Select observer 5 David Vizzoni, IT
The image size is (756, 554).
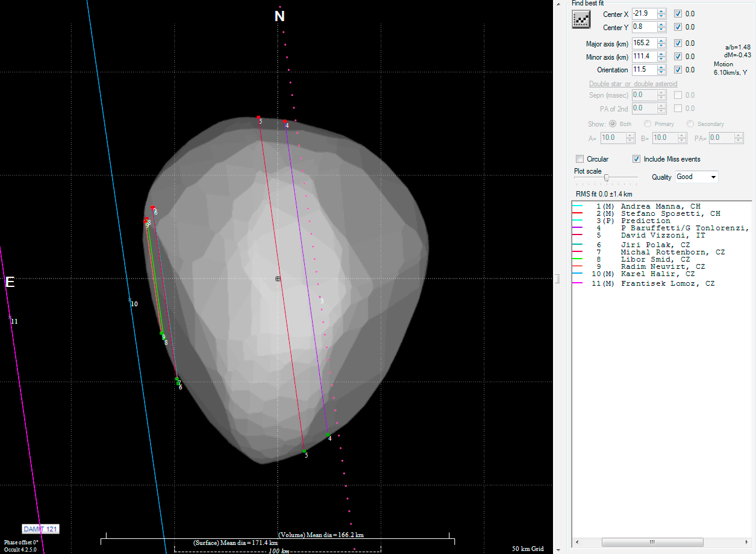click(661, 235)
